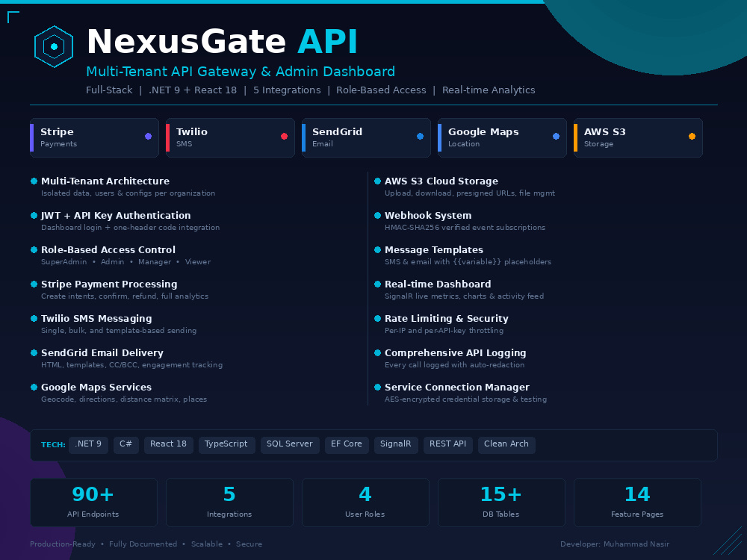The height and width of the screenshot is (560, 747).
Task: Open the Google Maps Location card
Action: pyautogui.click(x=502, y=137)
